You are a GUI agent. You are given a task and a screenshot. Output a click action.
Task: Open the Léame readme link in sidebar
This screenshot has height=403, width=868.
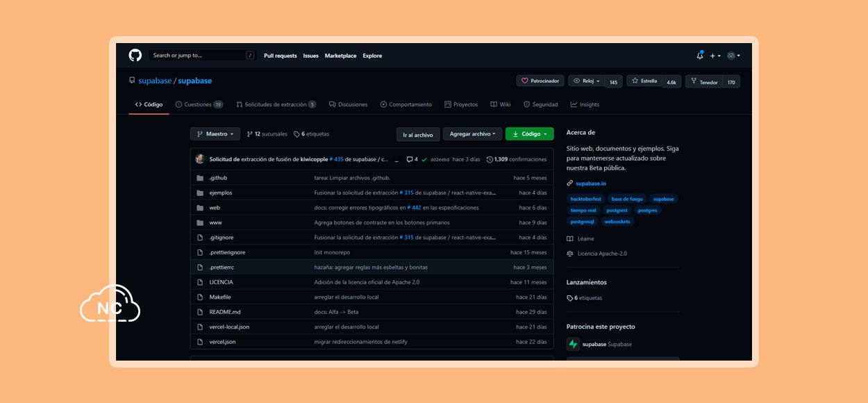[x=581, y=239]
